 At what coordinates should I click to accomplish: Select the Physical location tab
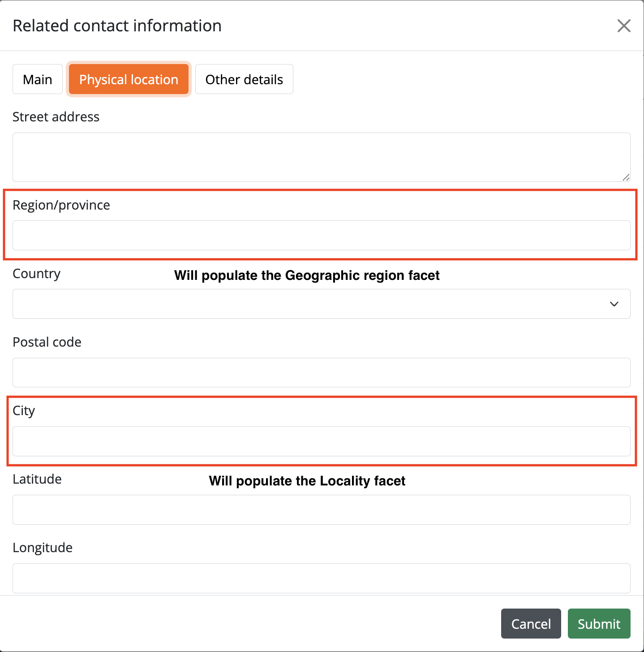tap(129, 79)
